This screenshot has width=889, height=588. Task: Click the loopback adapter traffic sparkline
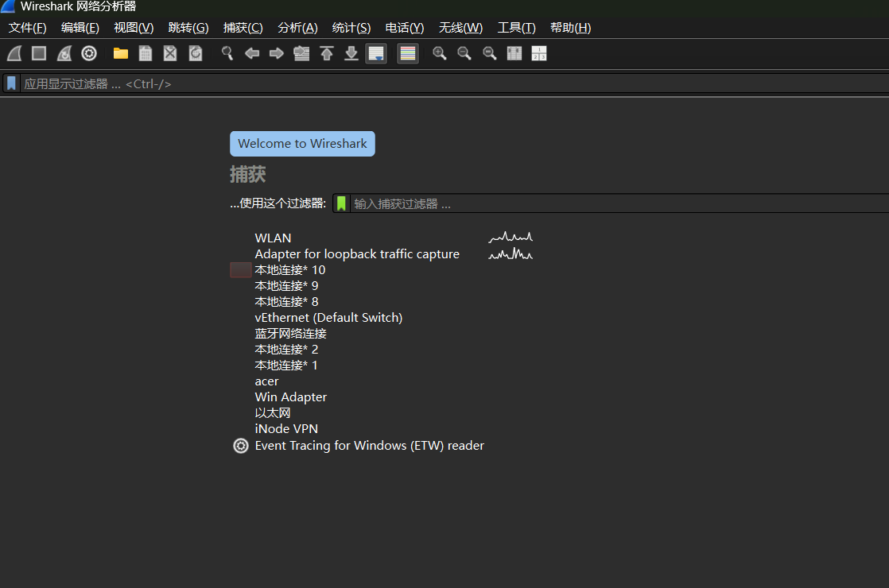pyautogui.click(x=510, y=253)
